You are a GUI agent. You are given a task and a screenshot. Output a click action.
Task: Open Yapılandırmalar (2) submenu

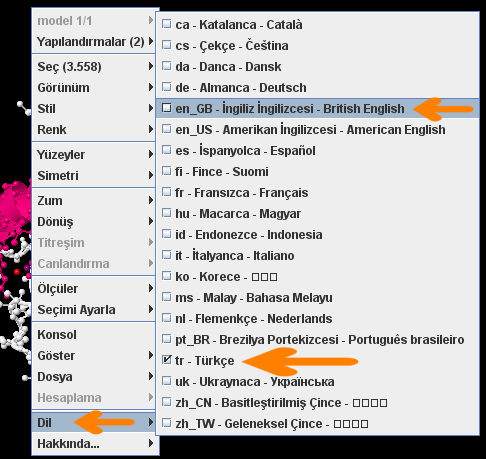click(x=94, y=42)
